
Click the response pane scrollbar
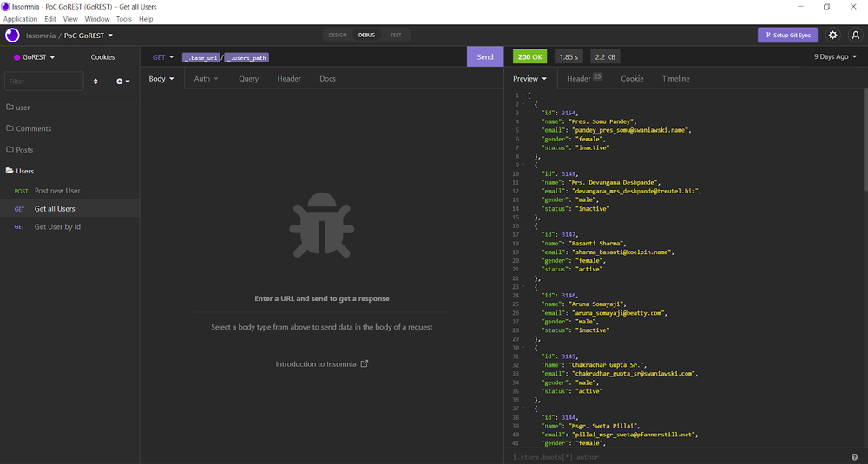click(865, 141)
